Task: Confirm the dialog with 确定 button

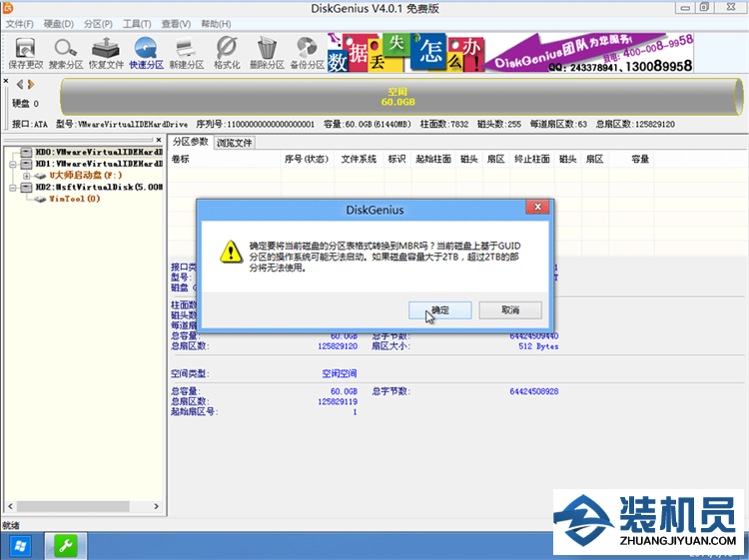Action: 439,309
